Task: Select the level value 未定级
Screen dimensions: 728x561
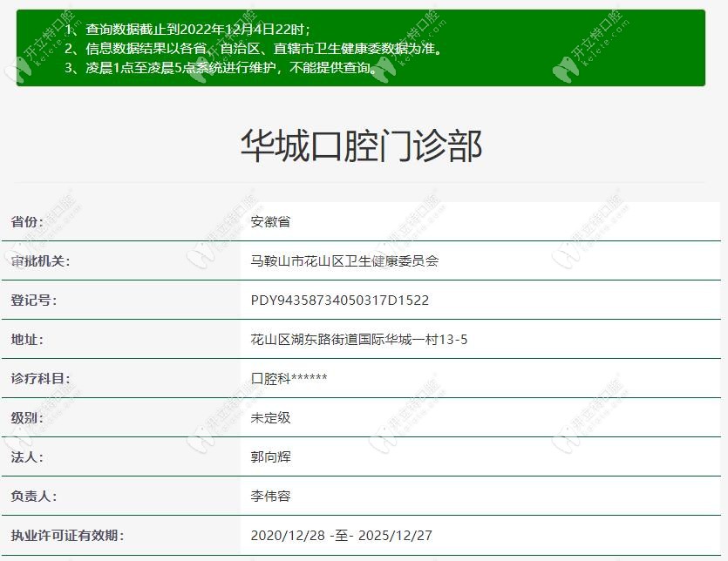Action: click(x=270, y=417)
